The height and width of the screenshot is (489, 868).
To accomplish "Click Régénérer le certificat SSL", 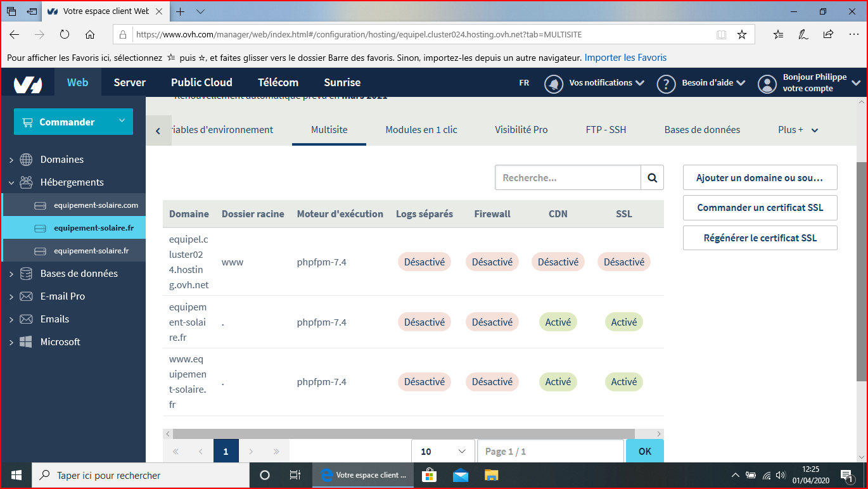I will pyautogui.click(x=760, y=238).
